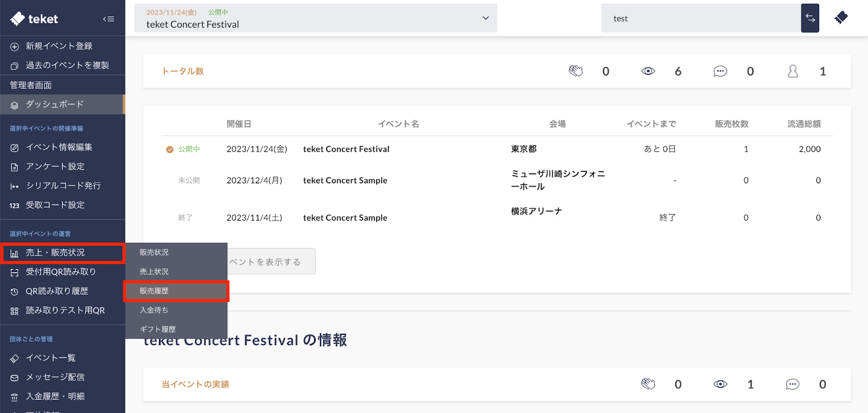
Task: Expand the event dropdown chevron arrow
Action: (x=486, y=18)
